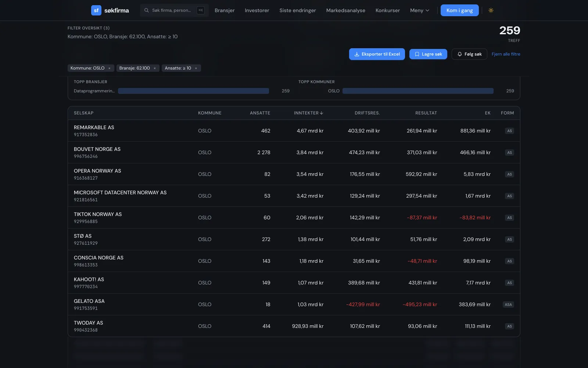
Task: Remove the Ansatte ≥ 10 filter chip
Action: coord(196,68)
